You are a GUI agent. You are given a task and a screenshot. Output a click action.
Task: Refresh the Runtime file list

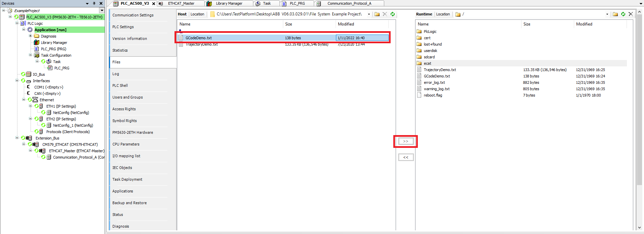click(623, 14)
